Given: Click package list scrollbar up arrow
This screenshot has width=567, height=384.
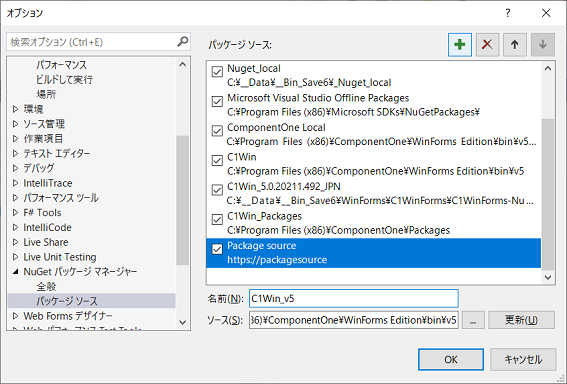Looking at the screenshot, I should [x=548, y=68].
